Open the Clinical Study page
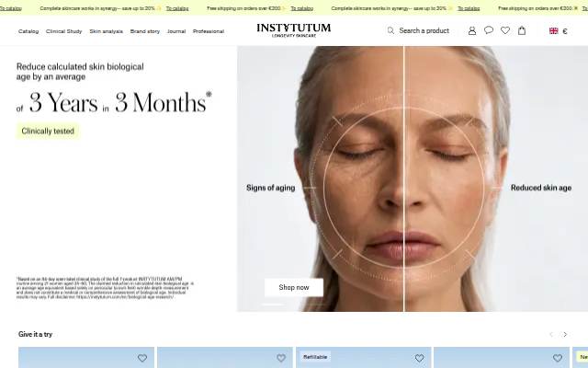Viewport: 588px width, 368px height. (x=63, y=31)
